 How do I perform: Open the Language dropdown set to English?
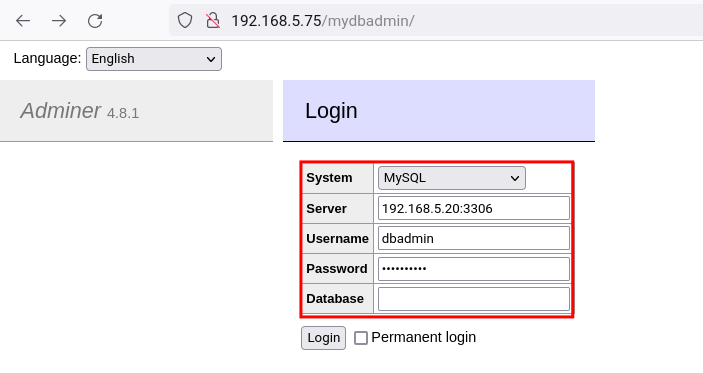click(154, 59)
